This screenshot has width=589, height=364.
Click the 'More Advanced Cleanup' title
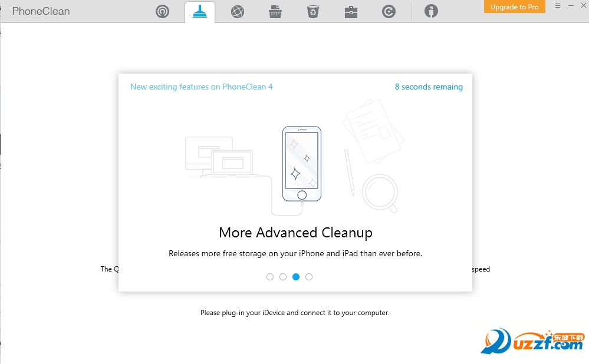click(295, 233)
